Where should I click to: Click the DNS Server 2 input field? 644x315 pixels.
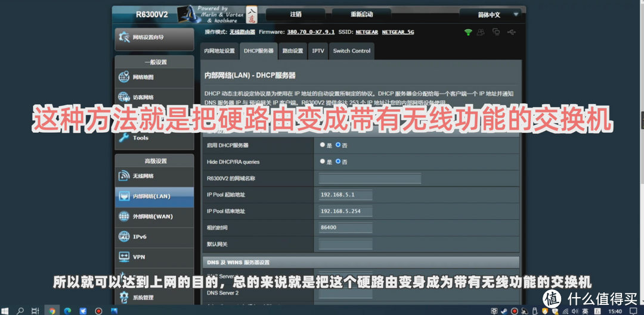tap(346, 294)
